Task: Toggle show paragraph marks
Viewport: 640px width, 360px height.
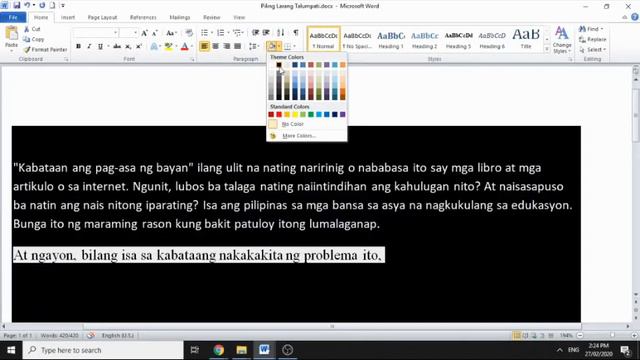Action: tap(296, 33)
